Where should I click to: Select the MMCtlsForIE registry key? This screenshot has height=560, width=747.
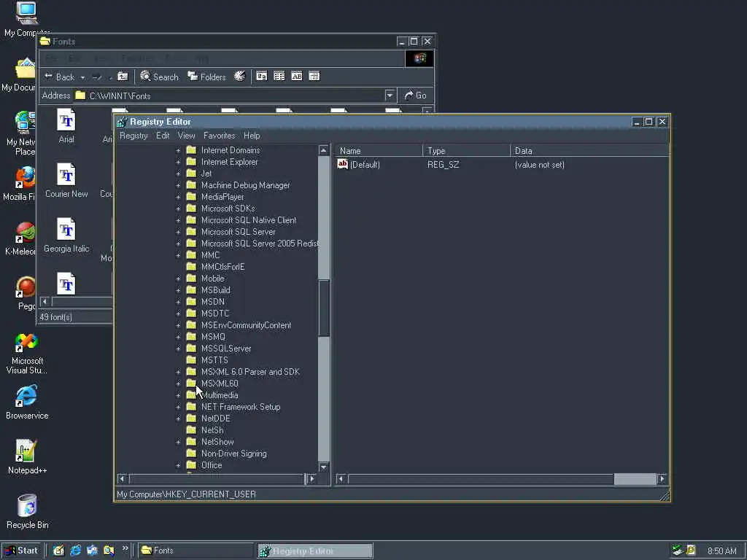point(222,267)
